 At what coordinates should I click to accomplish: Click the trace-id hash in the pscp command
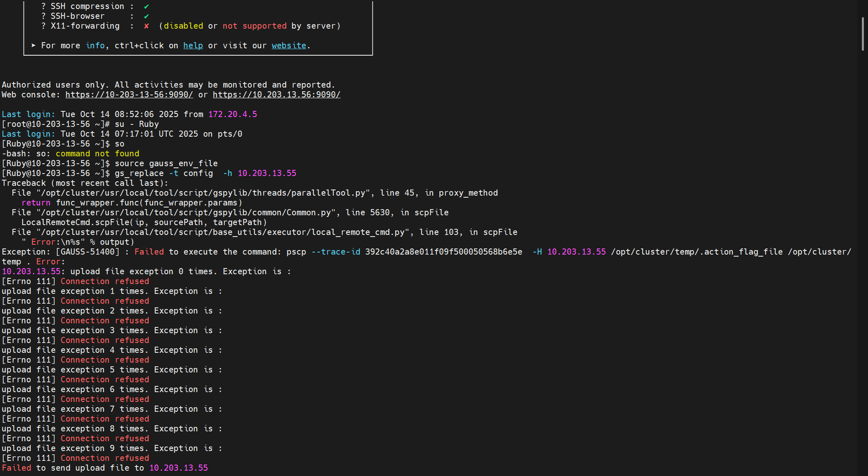click(x=443, y=252)
